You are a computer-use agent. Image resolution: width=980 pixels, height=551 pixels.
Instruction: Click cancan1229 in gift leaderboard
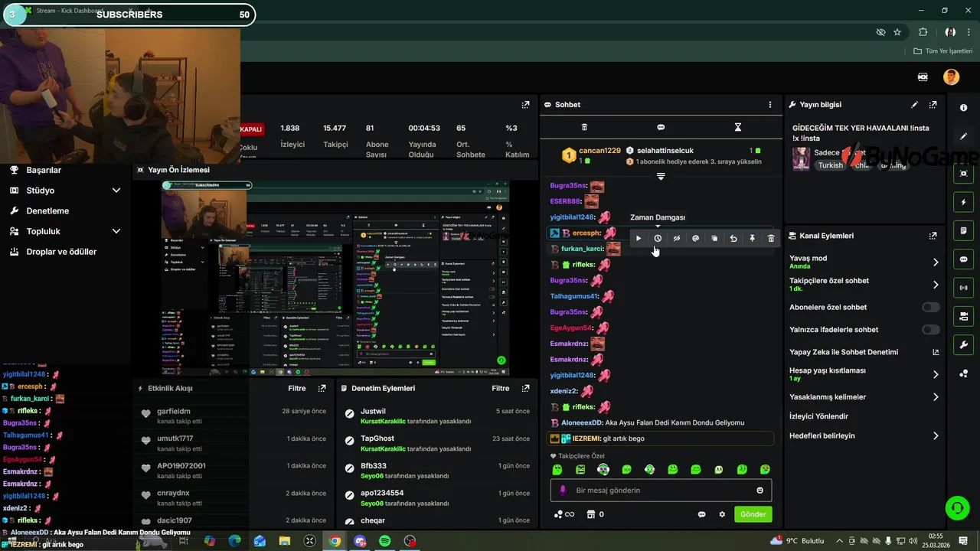tap(599, 151)
